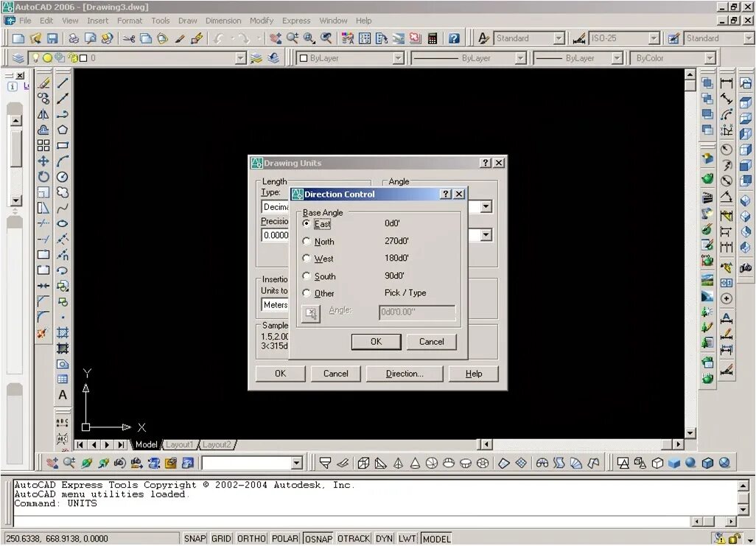
Task: Select the East base angle radio
Action: (307, 223)
